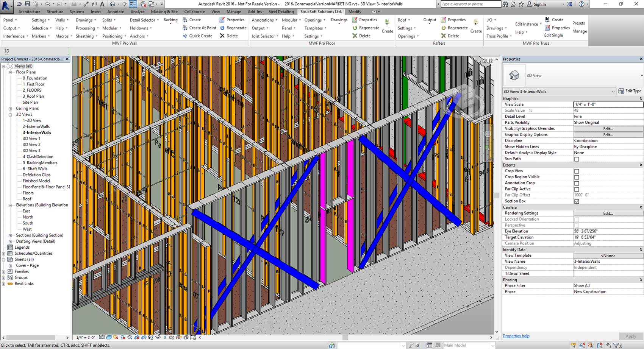This screenshot has height=349, width=644.
Task: Click Edit for Rendering Settings
Action: pyautogui.click(x=608, y=213)
